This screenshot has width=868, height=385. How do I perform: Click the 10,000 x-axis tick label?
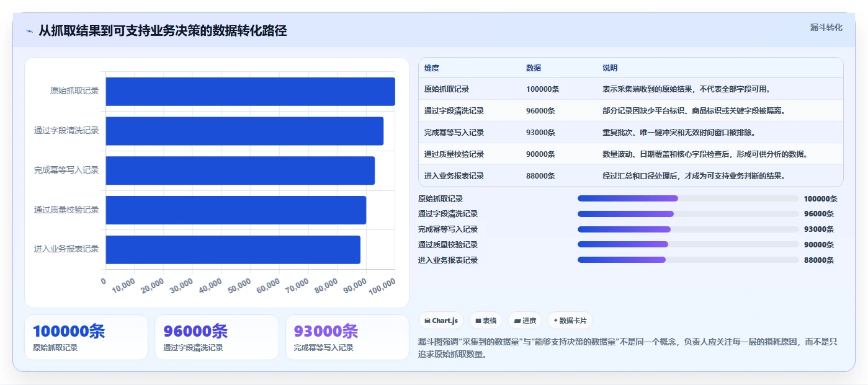pyautogui.click(x=124, y=285)
